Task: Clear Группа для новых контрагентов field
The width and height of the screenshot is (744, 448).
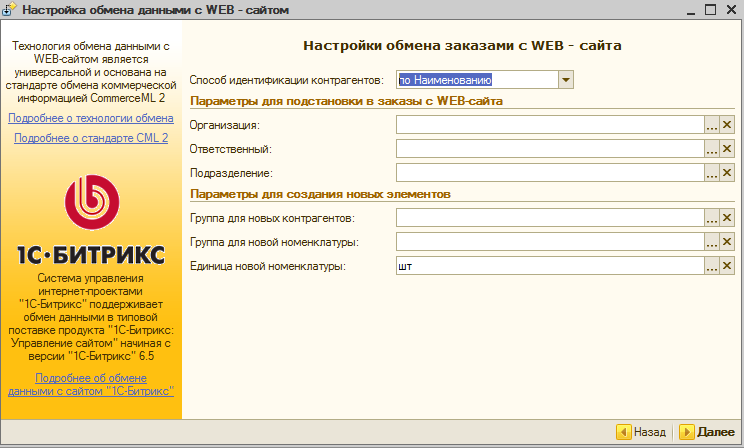Action: (x=727, y=218)
